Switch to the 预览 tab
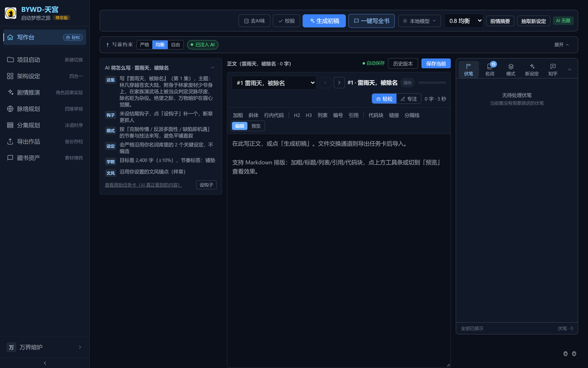 256,126
